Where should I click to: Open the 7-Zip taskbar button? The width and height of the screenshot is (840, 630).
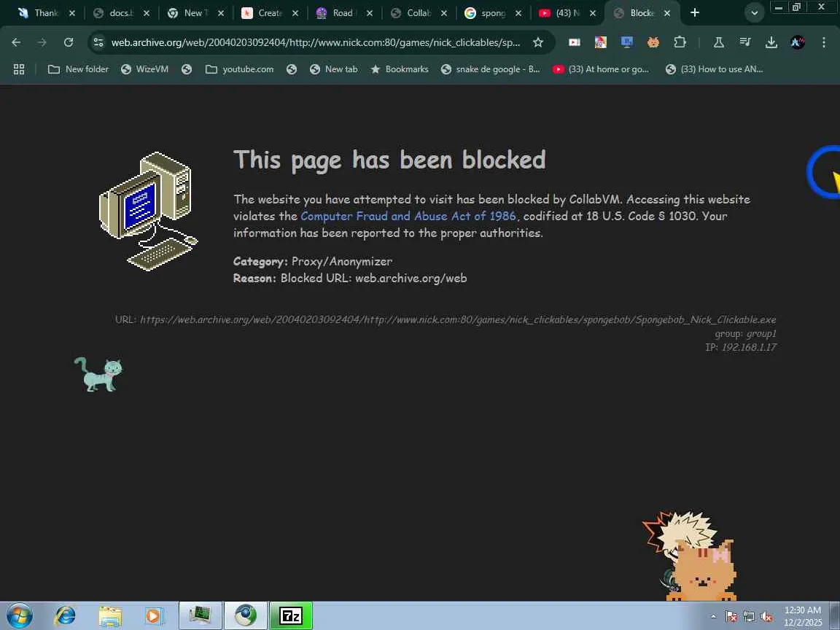point(291,615)
